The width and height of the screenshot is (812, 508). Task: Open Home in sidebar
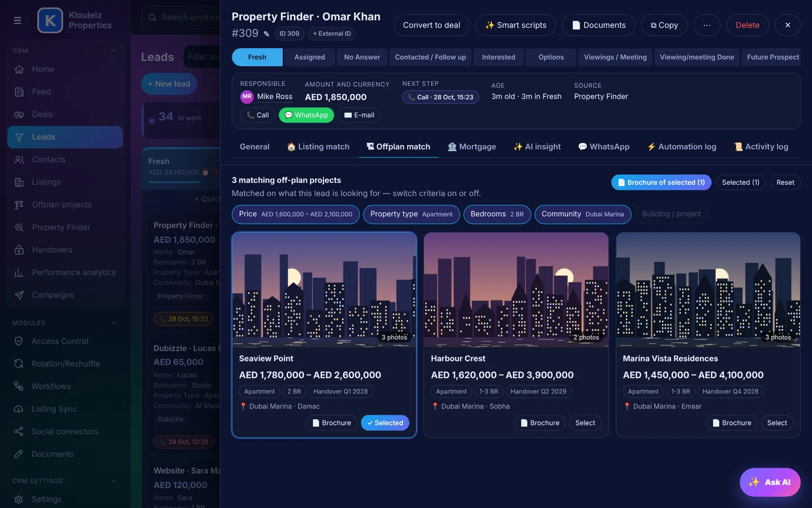65,69
